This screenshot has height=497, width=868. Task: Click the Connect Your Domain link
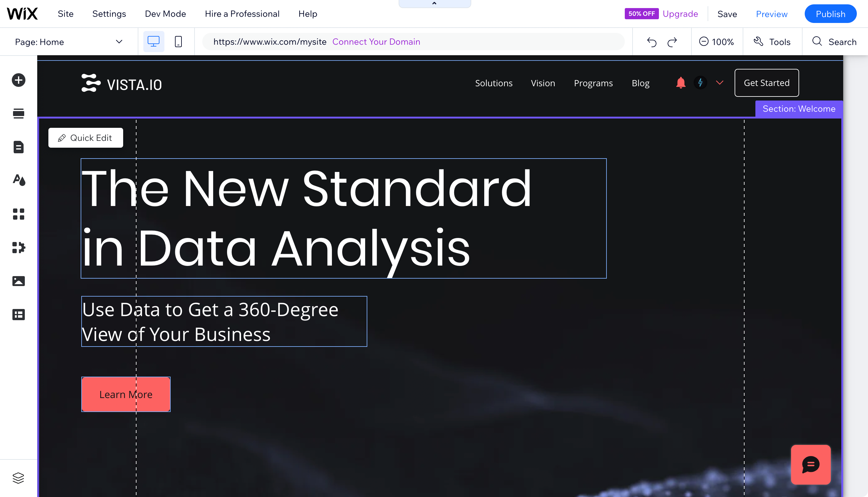click(376, 42)
